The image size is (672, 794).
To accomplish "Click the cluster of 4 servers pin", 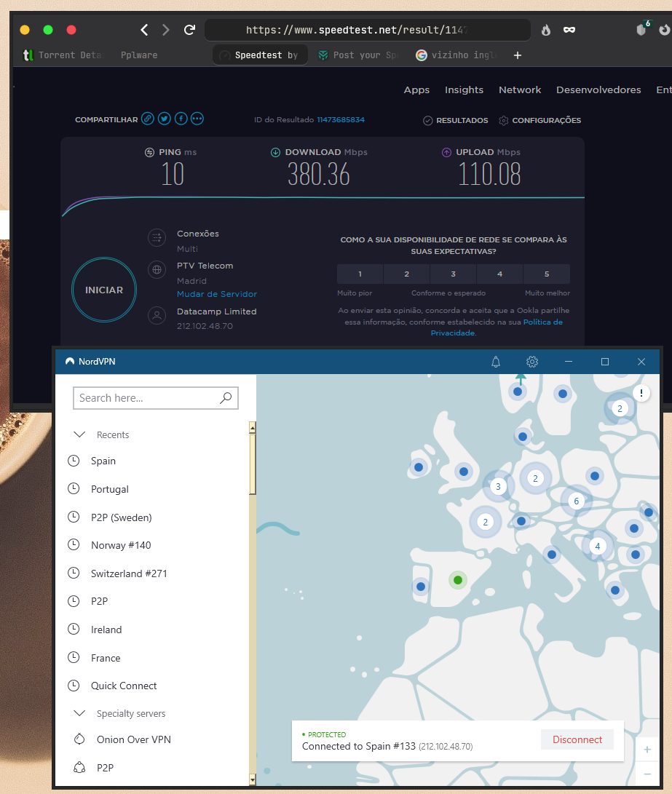I will (598, 546).
